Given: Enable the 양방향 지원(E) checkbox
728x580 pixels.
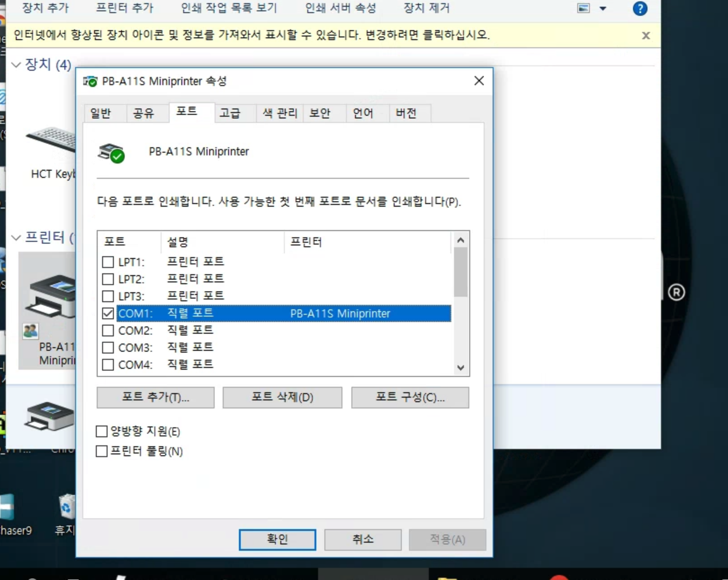Looking at the screenshot, I should [102, 431].
